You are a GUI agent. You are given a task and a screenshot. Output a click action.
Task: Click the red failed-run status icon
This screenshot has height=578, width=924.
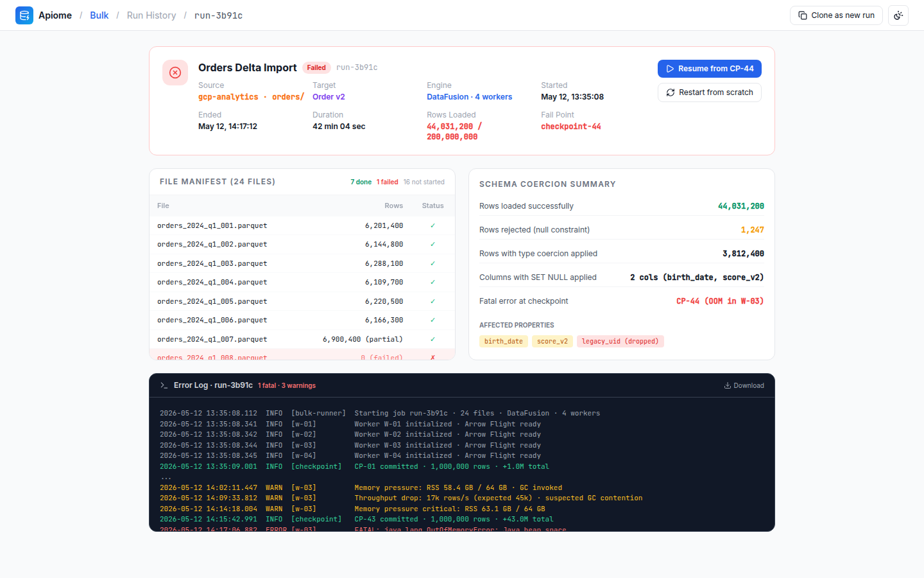click(x=175, y=73)
